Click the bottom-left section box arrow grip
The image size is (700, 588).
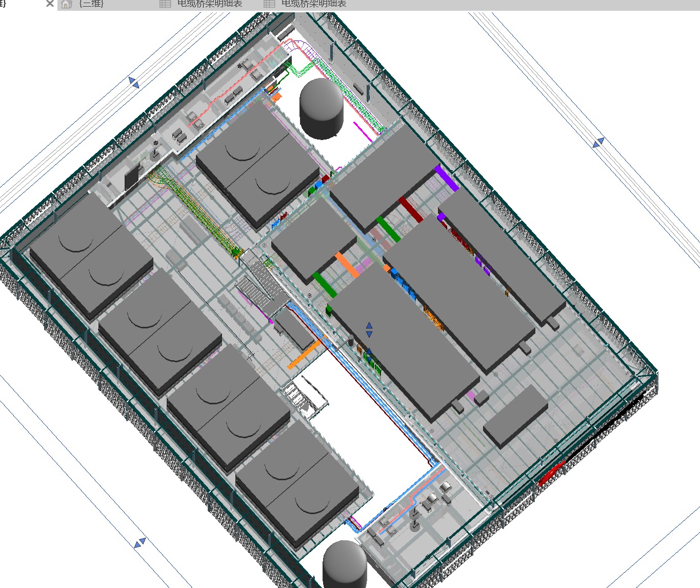pos(140,543)
